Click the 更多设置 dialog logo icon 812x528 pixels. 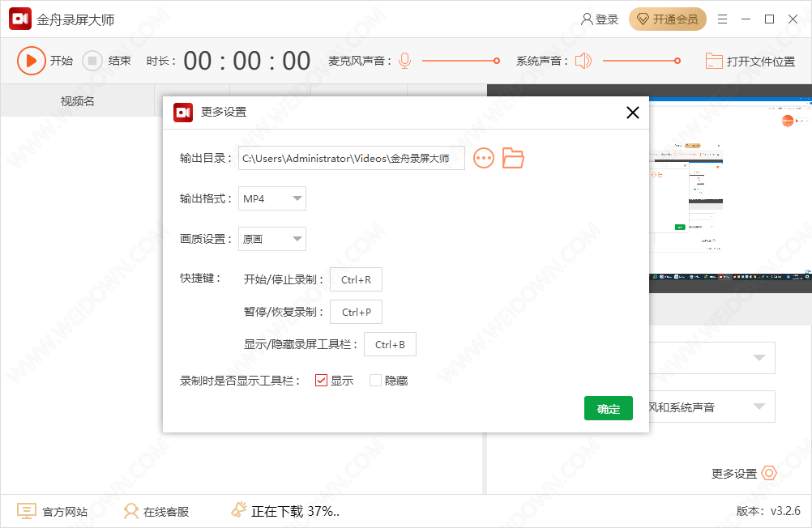pyautogui.click(x=183, y=112)
